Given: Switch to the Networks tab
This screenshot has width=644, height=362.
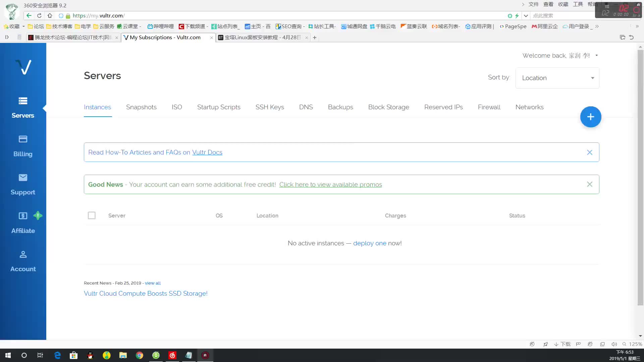Looking at the screenshot, I should pyautogui.click(x=529, y=107).
